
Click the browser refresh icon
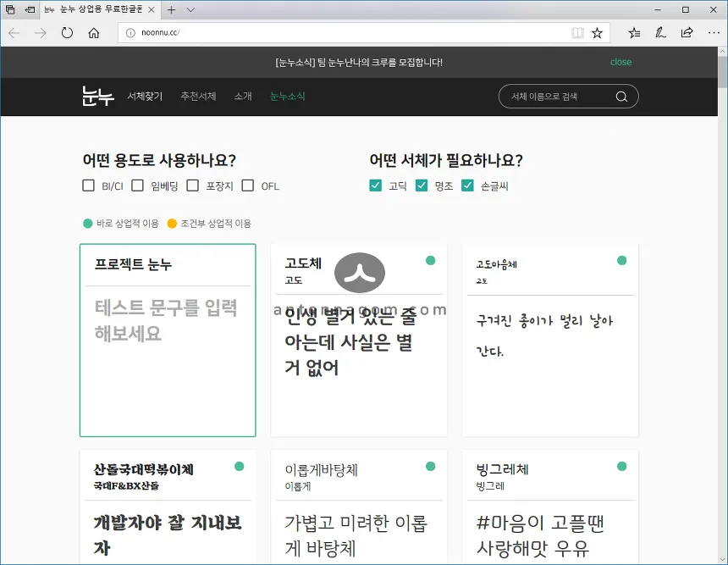point(67,33)
